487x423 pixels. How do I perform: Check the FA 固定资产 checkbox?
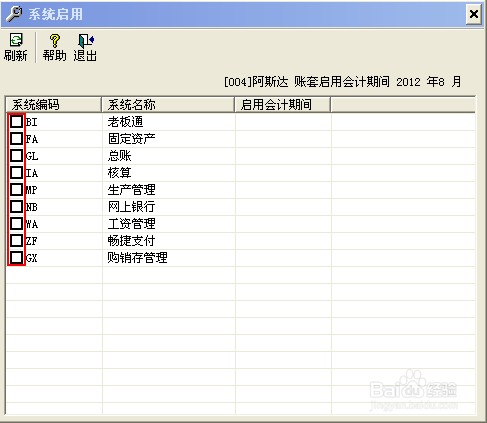coord(16,139)
